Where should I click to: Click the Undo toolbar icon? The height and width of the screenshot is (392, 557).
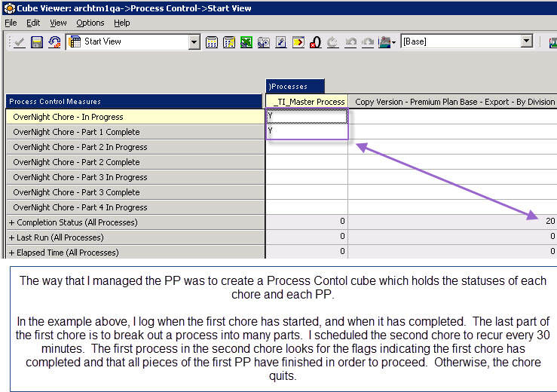[x=350, y=42]
